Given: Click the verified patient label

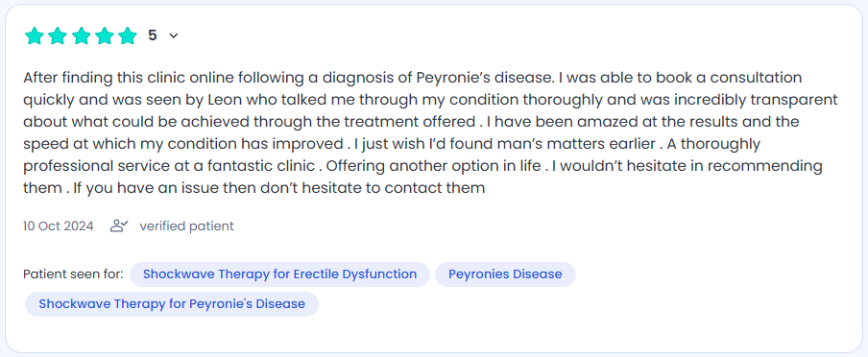Looking at the screenshot, I should click(186, 226).
